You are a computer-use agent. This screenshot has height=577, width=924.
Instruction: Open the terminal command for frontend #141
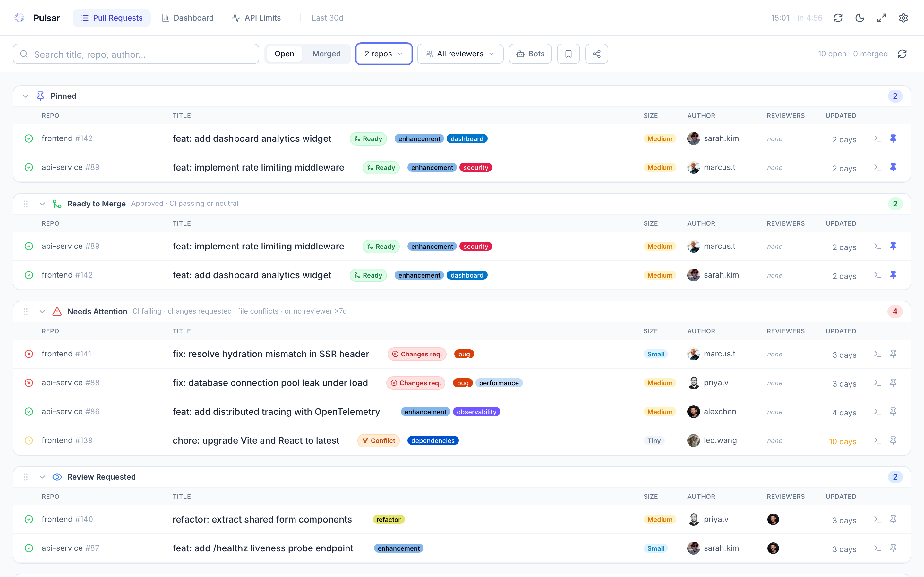tap(877, 354)
